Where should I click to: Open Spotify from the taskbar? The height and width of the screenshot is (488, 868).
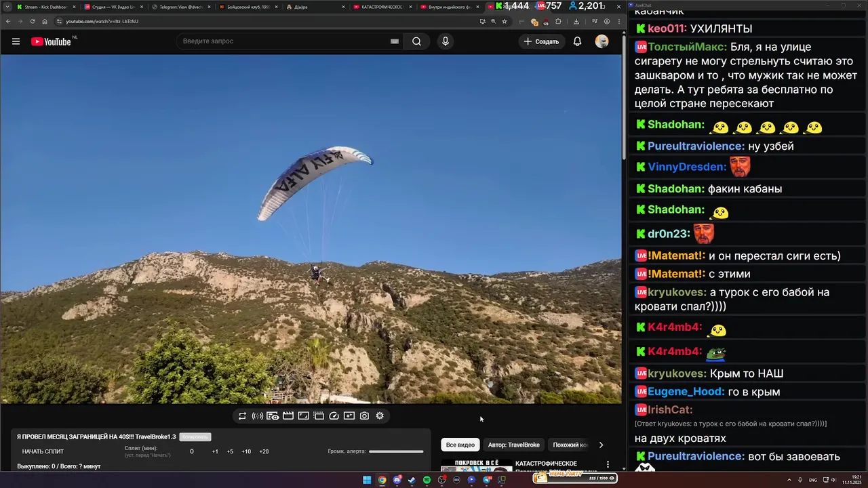427,480
